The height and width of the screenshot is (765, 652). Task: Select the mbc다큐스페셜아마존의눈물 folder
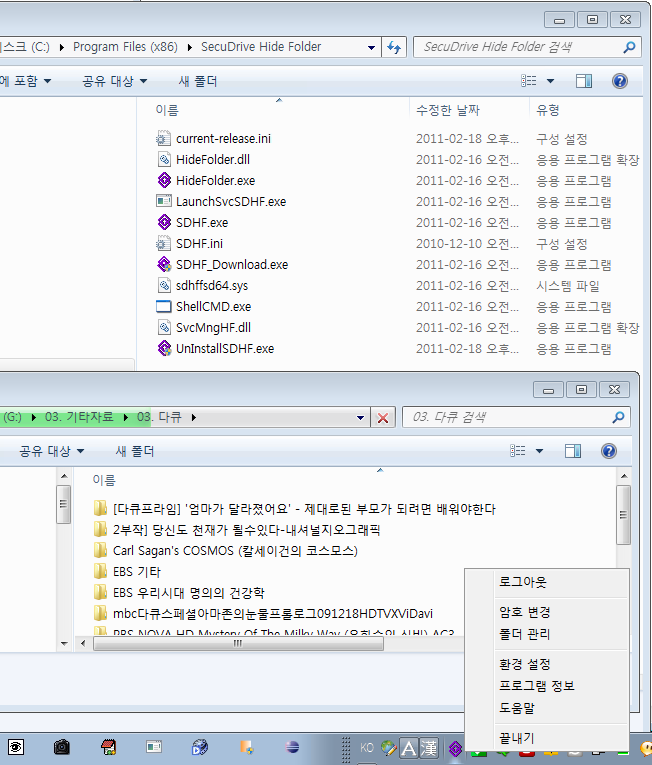[x=273, y=613]
